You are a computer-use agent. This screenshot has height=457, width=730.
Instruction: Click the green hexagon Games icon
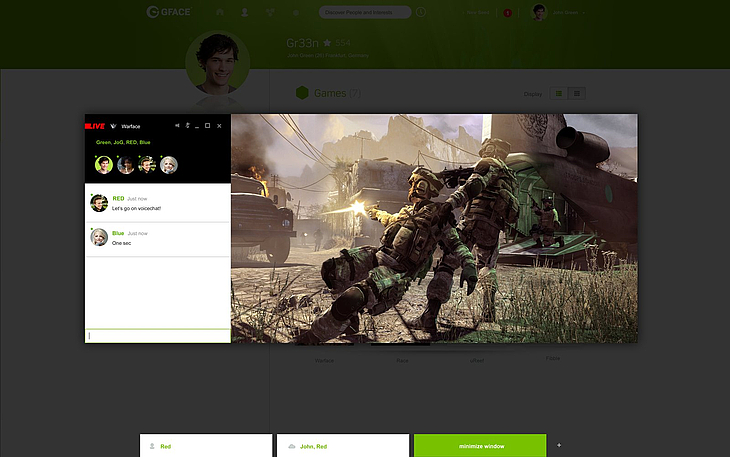(x=302, y=93)
